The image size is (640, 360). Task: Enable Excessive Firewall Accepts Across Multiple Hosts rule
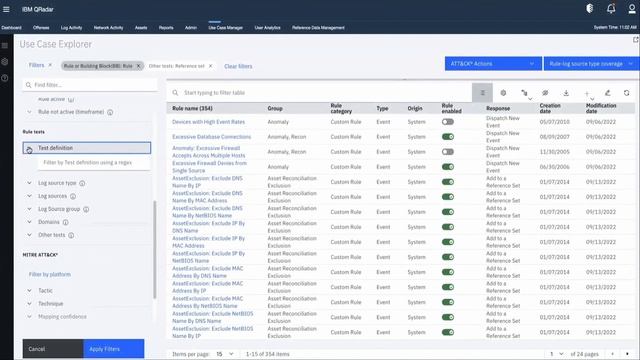pos(448,152)
